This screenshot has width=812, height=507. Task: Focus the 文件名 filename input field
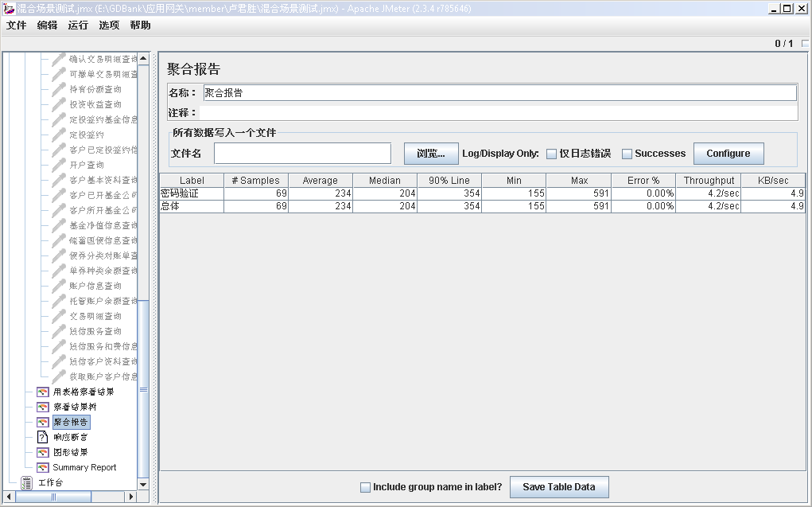click(302, 154)
